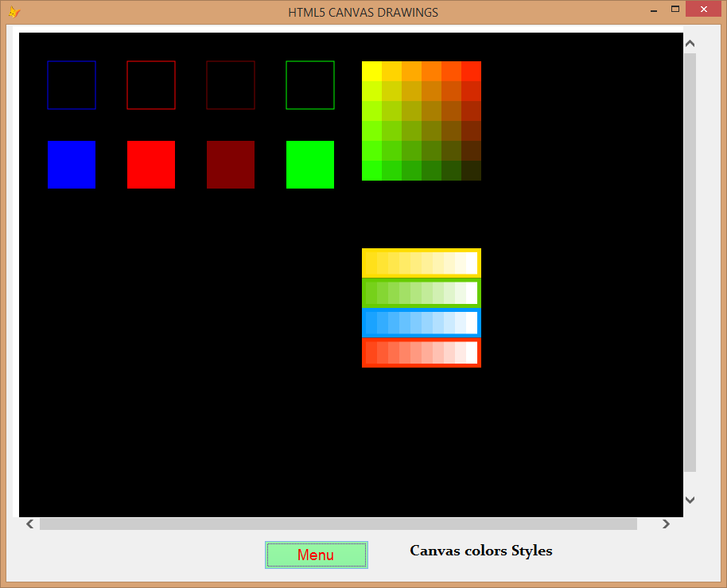Viewport: 727px width, 588px height.
Task: Click the left arrow on the horizontal scrollbar
Action: pos(29,524)
